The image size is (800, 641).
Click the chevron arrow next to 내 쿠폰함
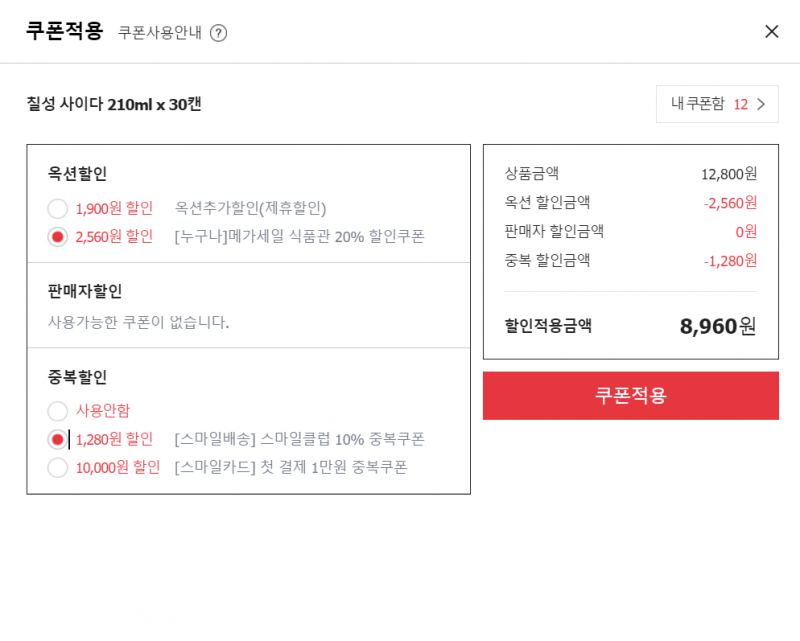pos(761,104)
